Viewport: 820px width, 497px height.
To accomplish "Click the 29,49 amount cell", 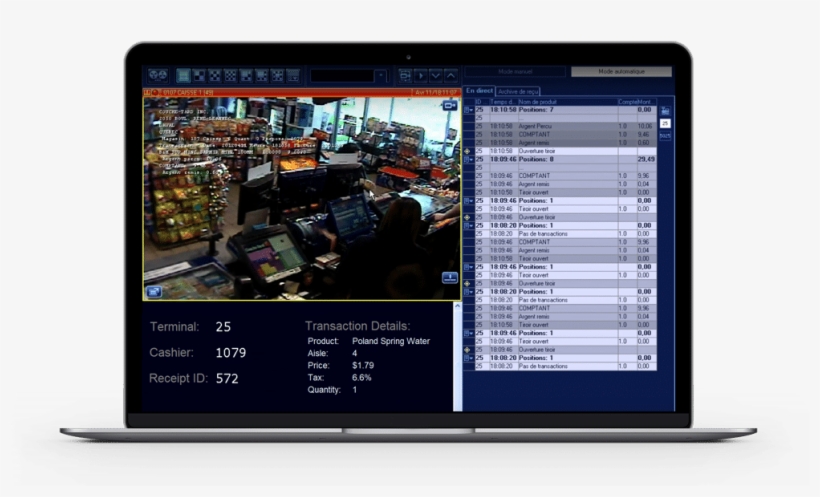I will 646,159.
